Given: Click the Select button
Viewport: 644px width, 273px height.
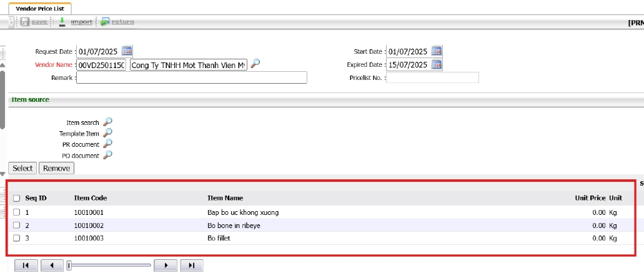Looking at the screenshot, I should [x=22, y=168].
